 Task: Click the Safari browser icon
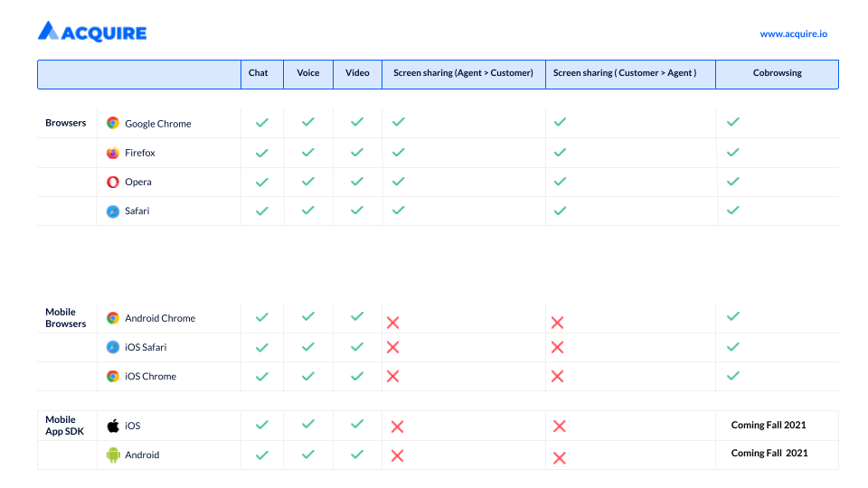113,211
